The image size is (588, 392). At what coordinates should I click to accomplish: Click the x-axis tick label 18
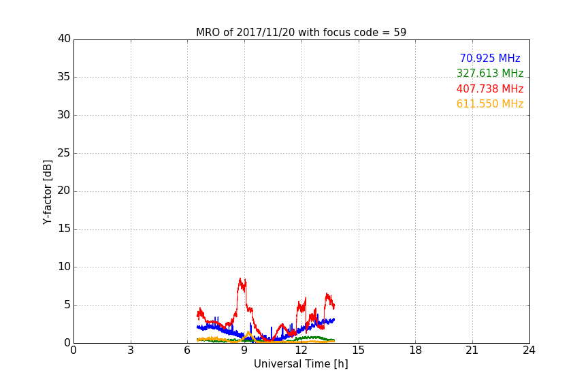tap(416, 350)
